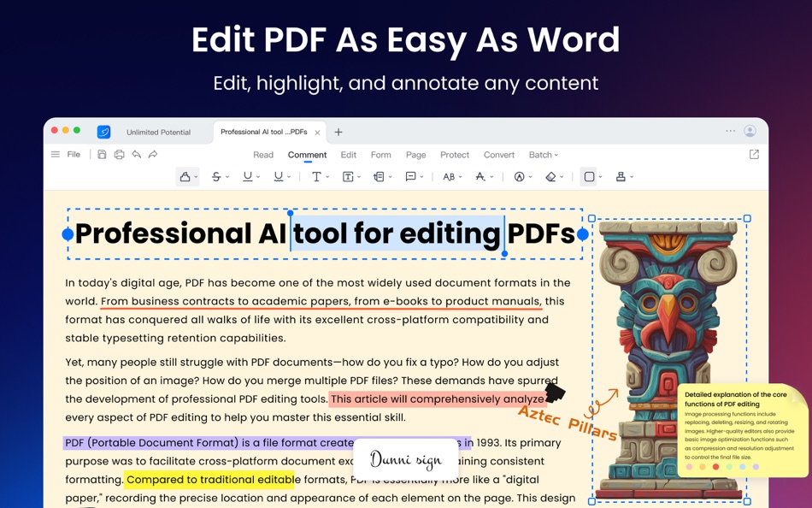Select the Strikethrough annotation tool
Image resolution: width=812 pixels, height=508 pixels.
coord(217,176)
